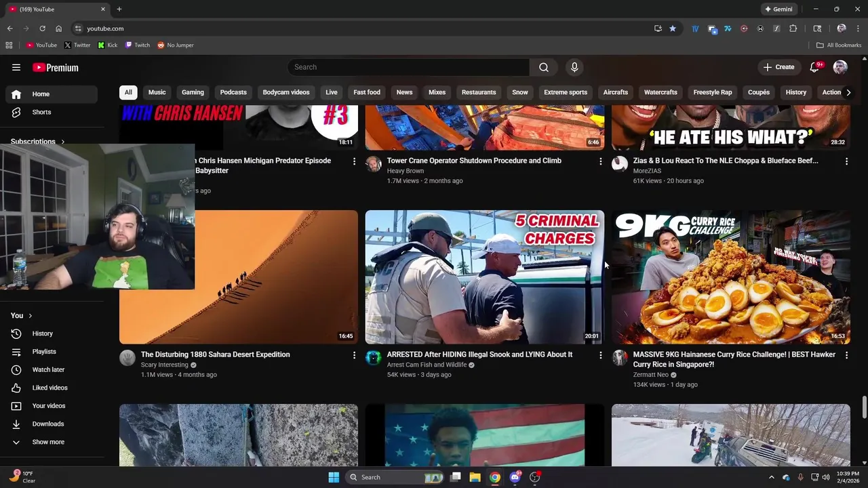Select the Freestyle Rap filter chip
868x488 pixels.
coord(713,92)
